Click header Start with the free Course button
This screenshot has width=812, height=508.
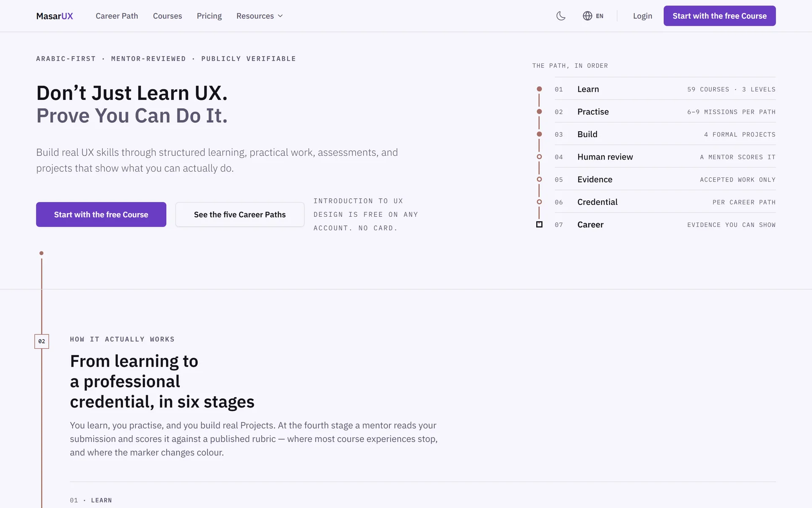[719, 16]
